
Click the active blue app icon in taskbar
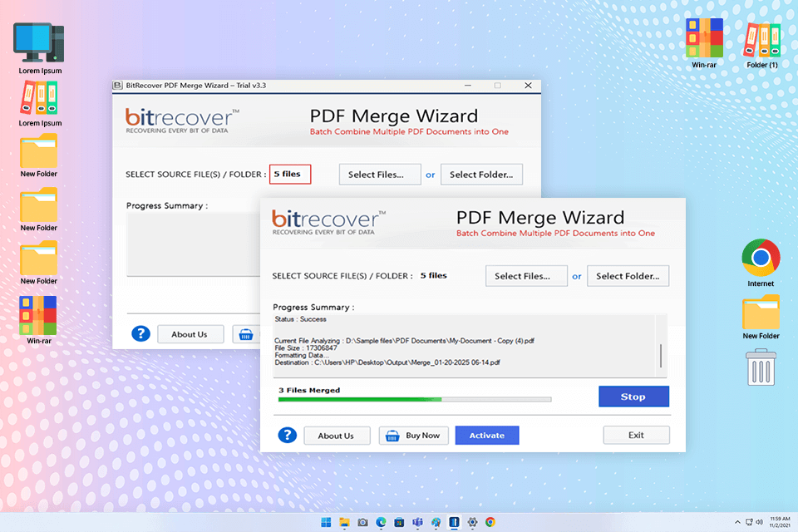454,522
